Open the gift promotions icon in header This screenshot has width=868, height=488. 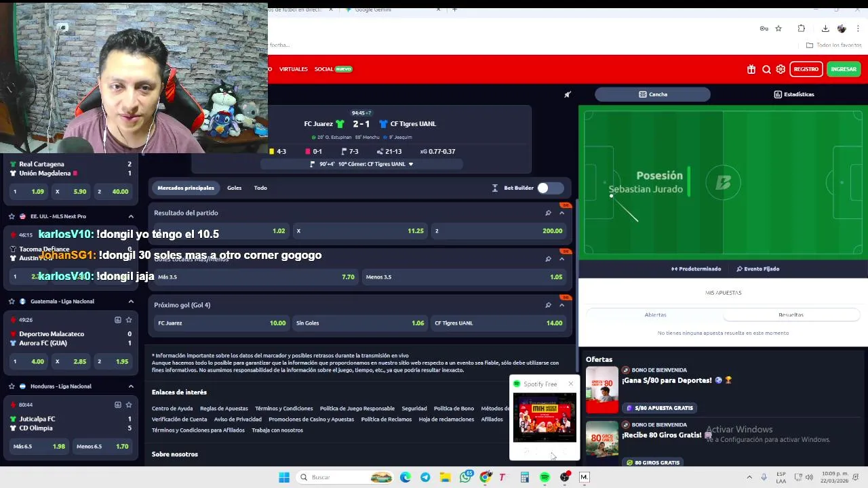point(751,69)
